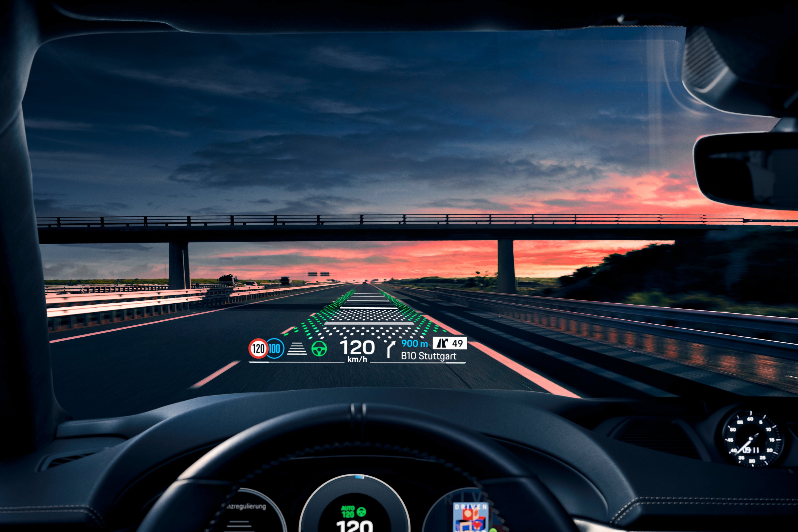Click the analog dashboard clock
The image size is (798, 532).
coord(753,440)
